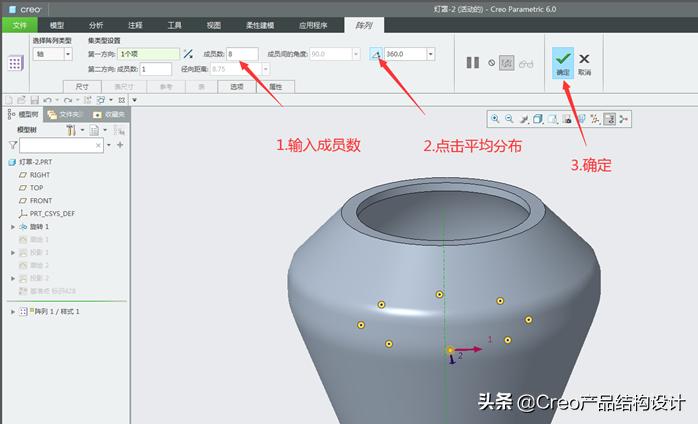The height and width of the screenshot is (424, 698).
Task: Open tree search options dropdown arrow
Action: tap(109, 145)
